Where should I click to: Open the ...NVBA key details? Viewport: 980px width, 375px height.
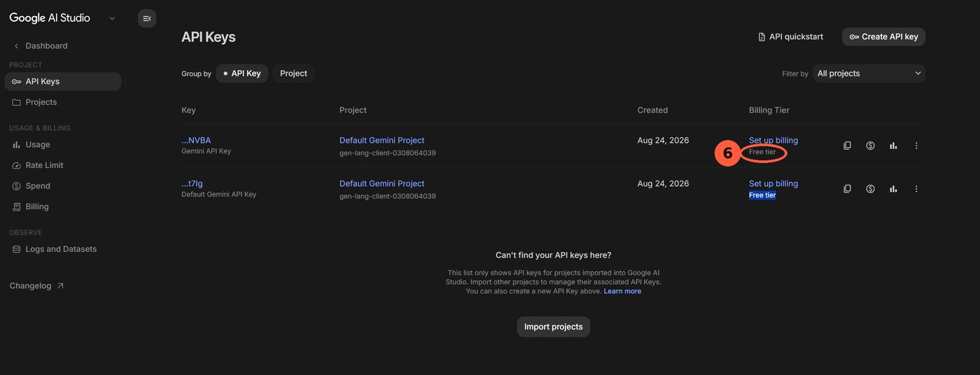click(196, 140)
